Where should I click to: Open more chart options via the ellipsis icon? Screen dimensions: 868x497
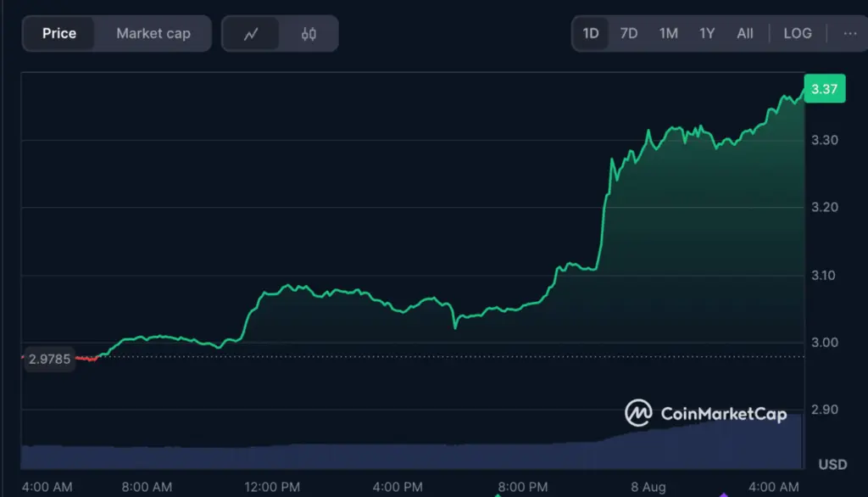850,33
